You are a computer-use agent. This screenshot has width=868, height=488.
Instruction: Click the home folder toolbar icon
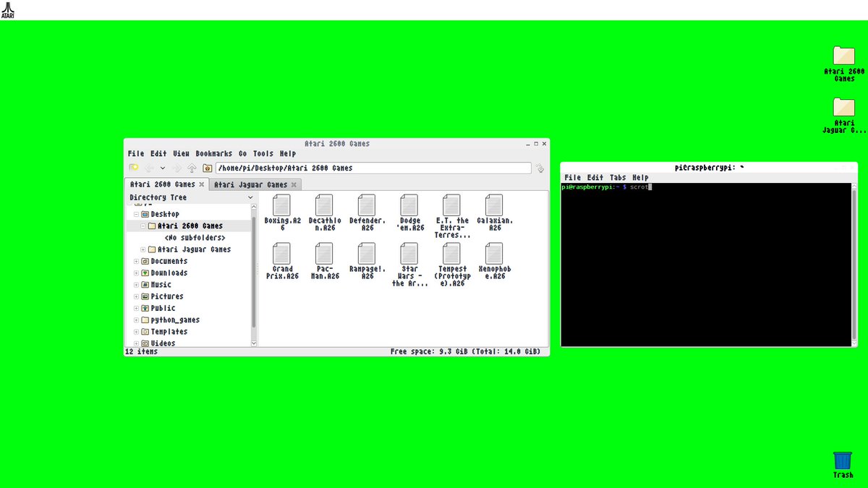click(x=207, y=168)
